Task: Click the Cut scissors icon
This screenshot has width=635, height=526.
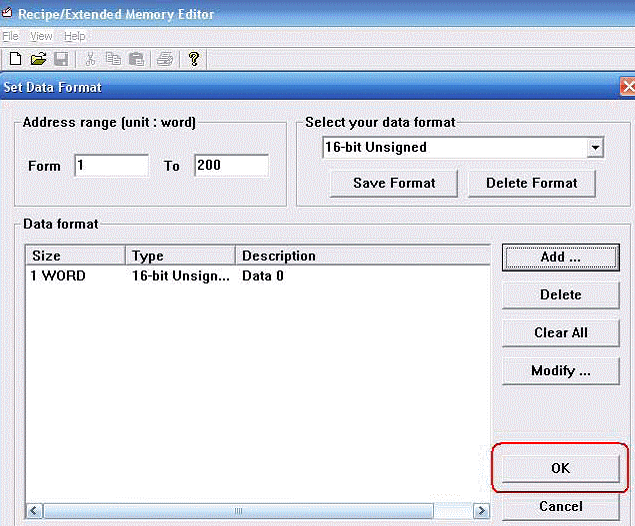Action: pos(90,59)
